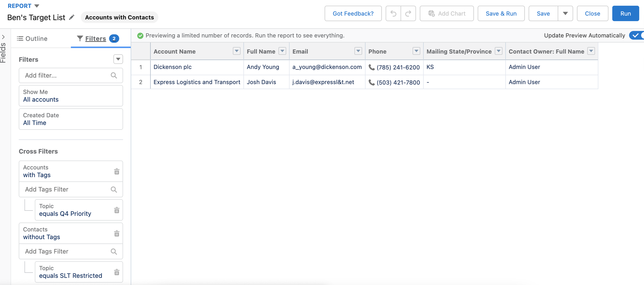Click Dickenson plc account cell
This screenshot has width=644, height=285.
pyautogui.click(x=197, y=67)
